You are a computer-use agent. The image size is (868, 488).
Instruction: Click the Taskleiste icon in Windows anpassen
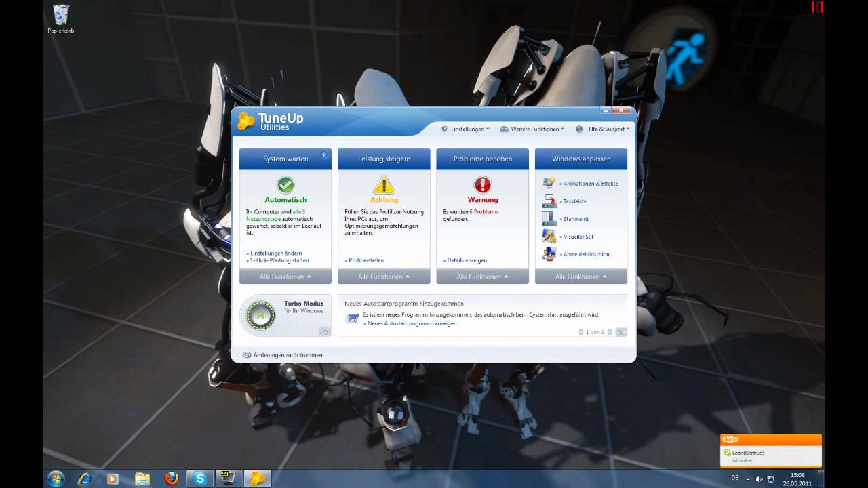pyautogui.click(x=549, y=201)
